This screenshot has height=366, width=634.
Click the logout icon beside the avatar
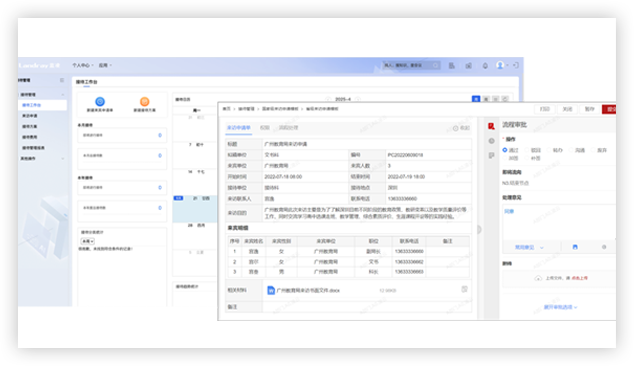point(516,65)
